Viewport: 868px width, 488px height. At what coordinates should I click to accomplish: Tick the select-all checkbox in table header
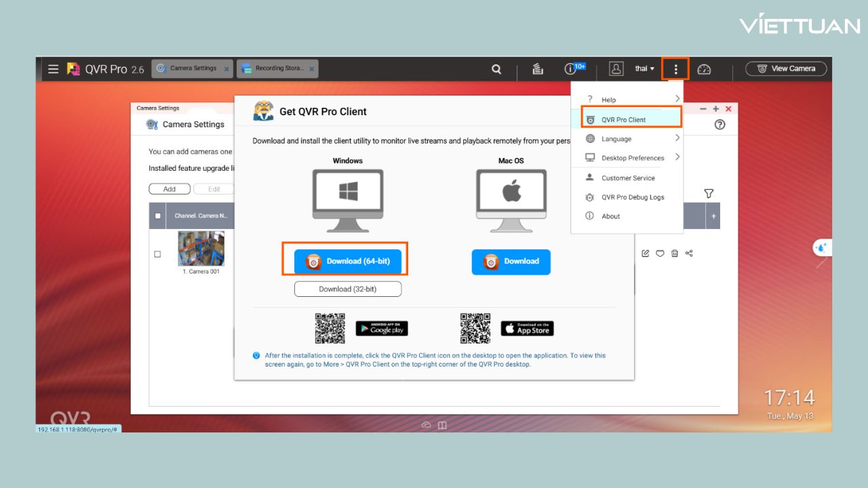point(158,216)
